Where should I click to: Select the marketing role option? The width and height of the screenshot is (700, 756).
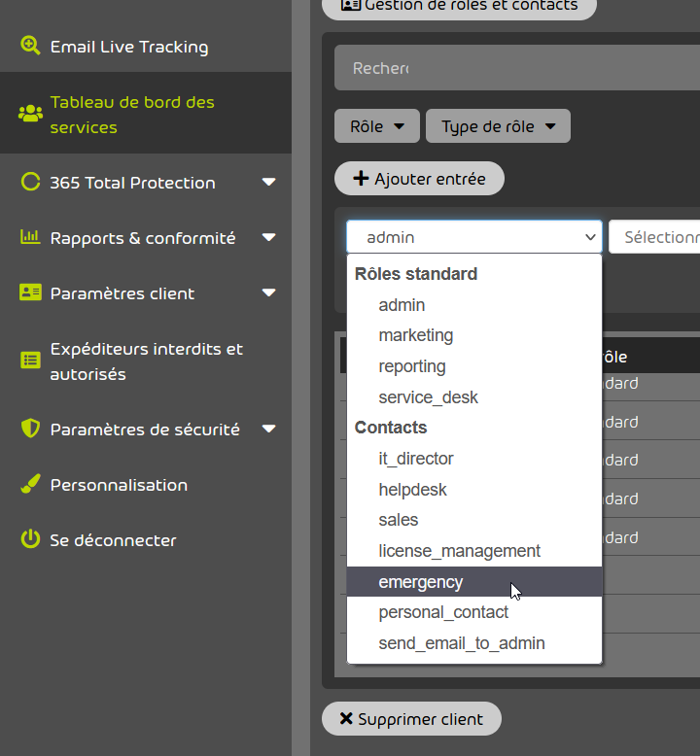pyautogui.click(x=474, y=335)
